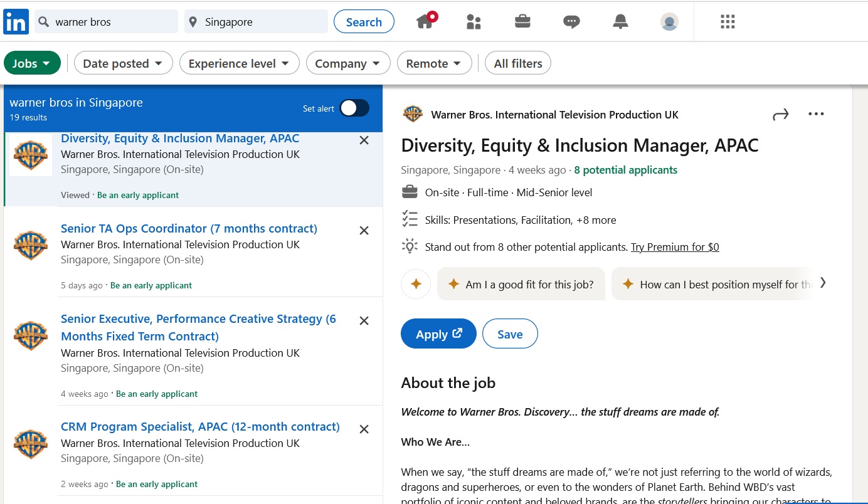The width and height of the screenshot is (868, 504).
Task: Click the 'warner bros' keyword search field
Action: click(107, 21)
